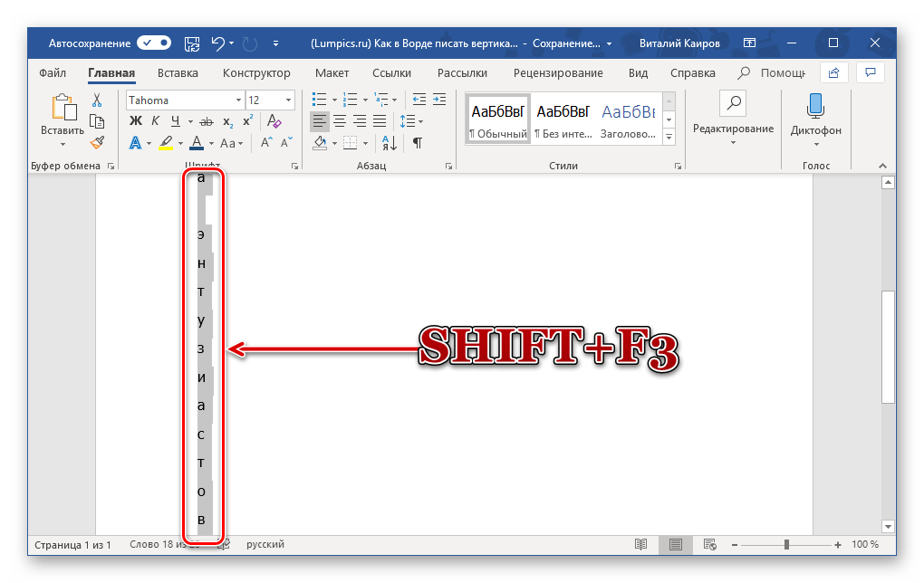This screenshot has width=924, height=583.
Task: Clear all formatting with the eraser icon
Action: coord(272,121)
